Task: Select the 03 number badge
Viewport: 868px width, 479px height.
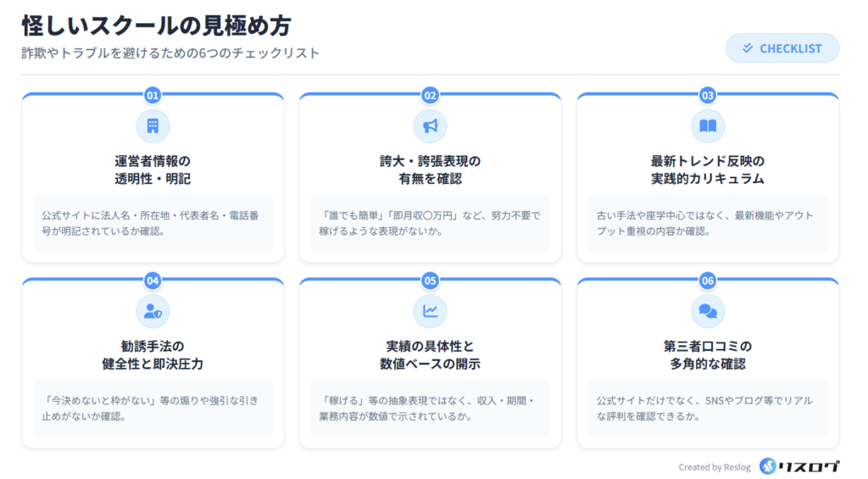Action: click(x=708, y=95)
